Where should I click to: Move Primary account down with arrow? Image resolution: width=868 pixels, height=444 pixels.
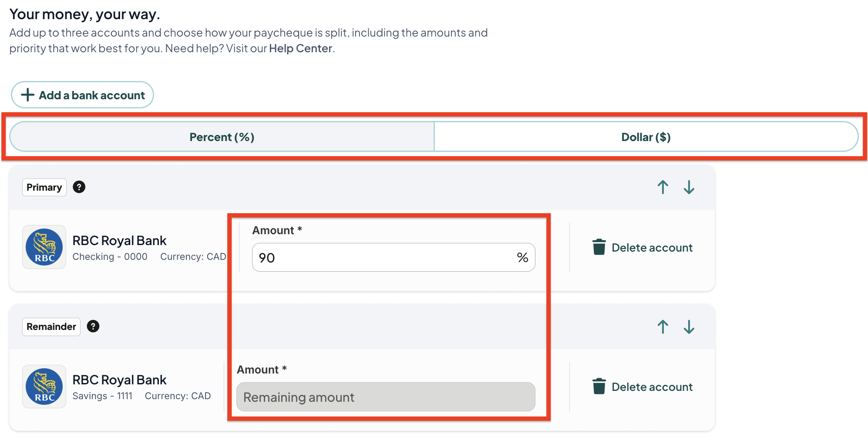[689, 187]
